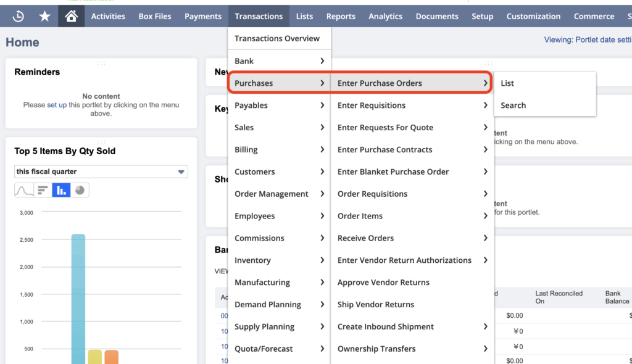Click the yellow bar in chart
This screenshot has height=364, width=632.
(94, 357)
